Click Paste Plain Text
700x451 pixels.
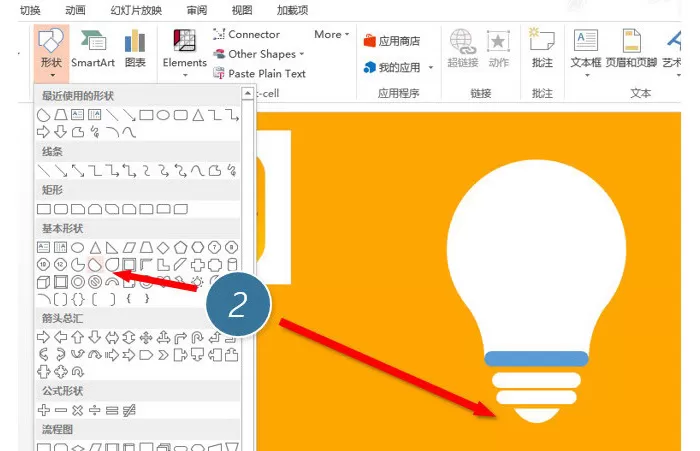coord(259,73)
